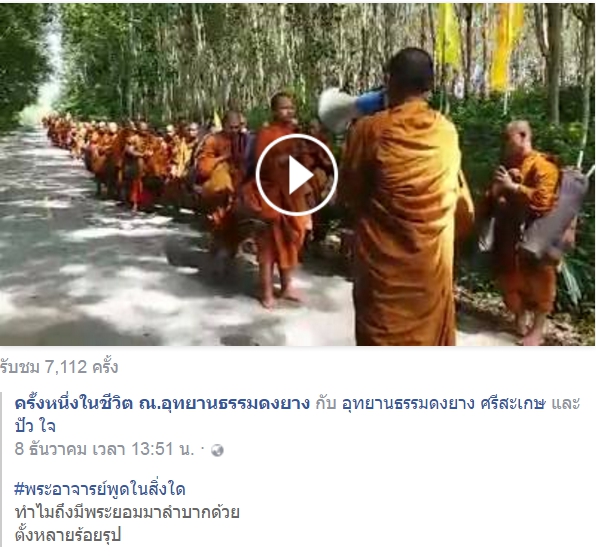Open the ปัว ใจ tagged profile
Viewport: 596px width, 560px height.
35,426
